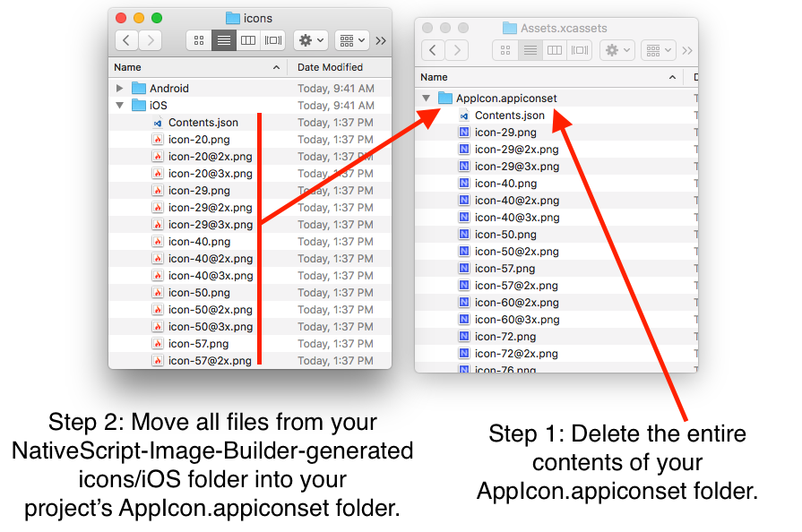Open the action gear menu in icons window
The width and height of the screenshot is (802, 532).
pyautogui.click(x=311, y=40)
